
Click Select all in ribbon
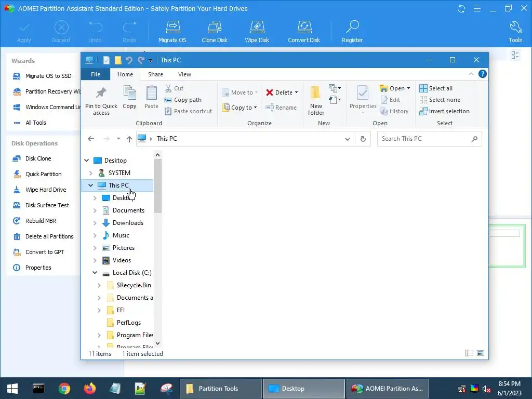(436, 88)
